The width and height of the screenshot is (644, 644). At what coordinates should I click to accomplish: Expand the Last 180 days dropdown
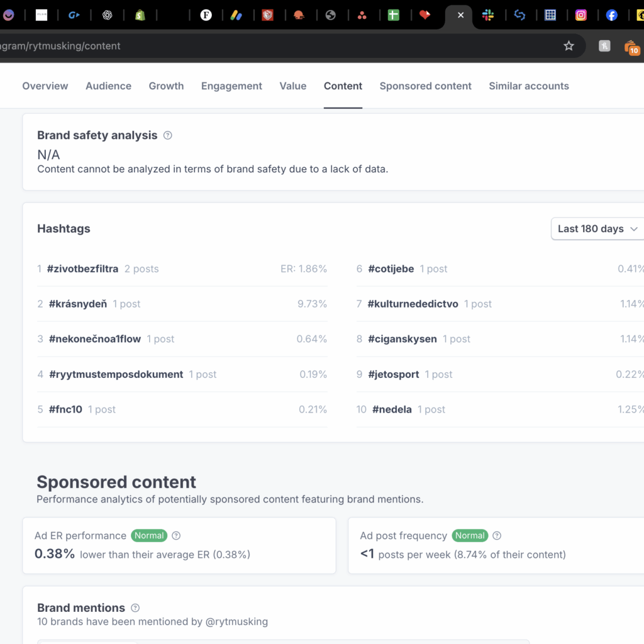tap(597, 229)
